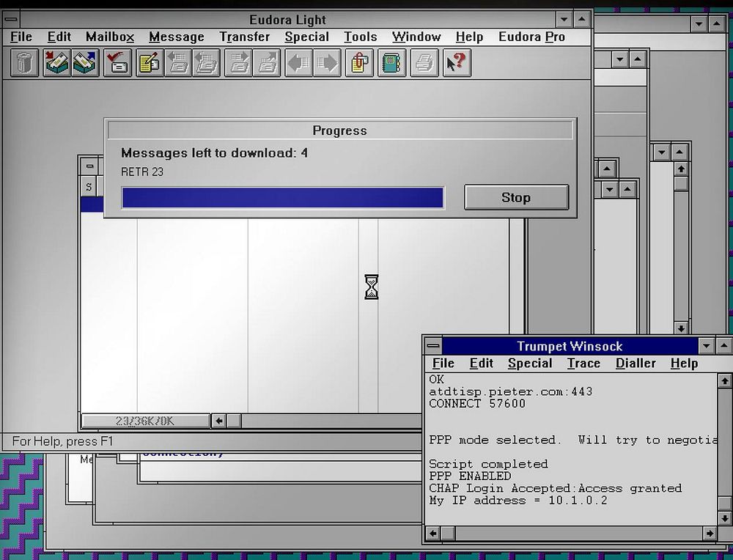Click the 23/36K/0K mailbox size indicator
Screen dimensions: 733x560
pyautogui.click(x=145, y=421)
